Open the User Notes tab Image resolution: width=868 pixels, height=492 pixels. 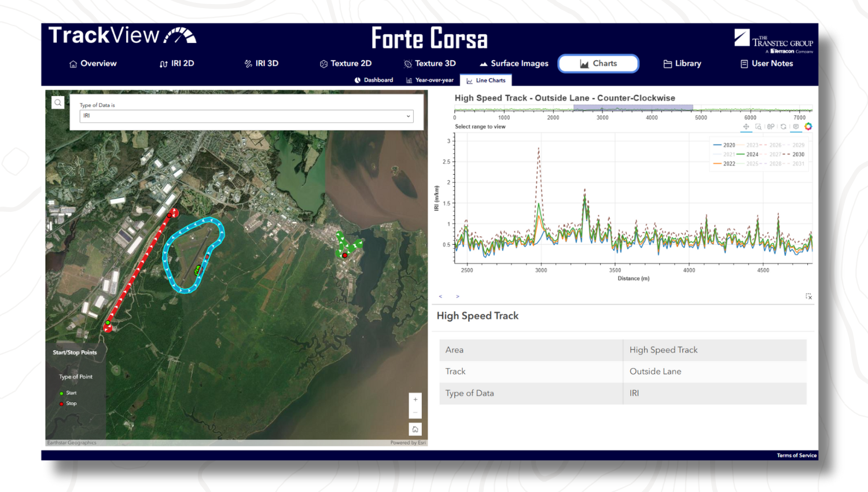click(767, 64)
